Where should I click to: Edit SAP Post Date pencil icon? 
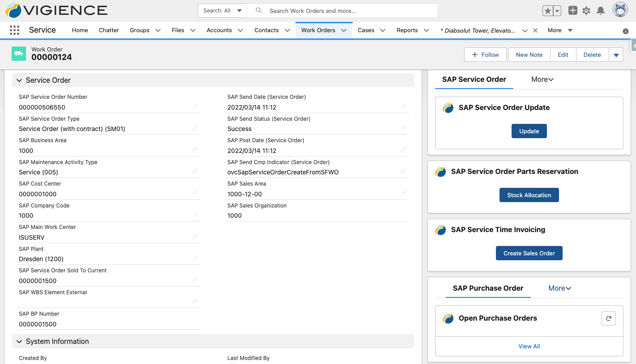tap(404, 149)
